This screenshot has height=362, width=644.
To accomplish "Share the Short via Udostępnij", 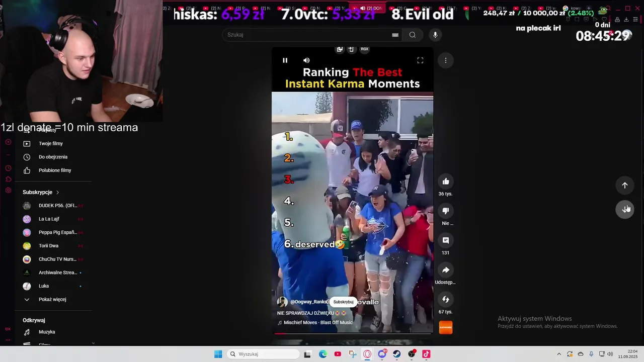I will [446, 270].
